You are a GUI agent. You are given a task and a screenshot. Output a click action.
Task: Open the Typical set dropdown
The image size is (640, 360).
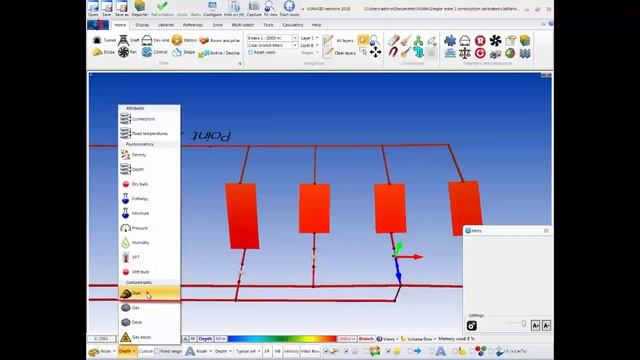point(248,351)
